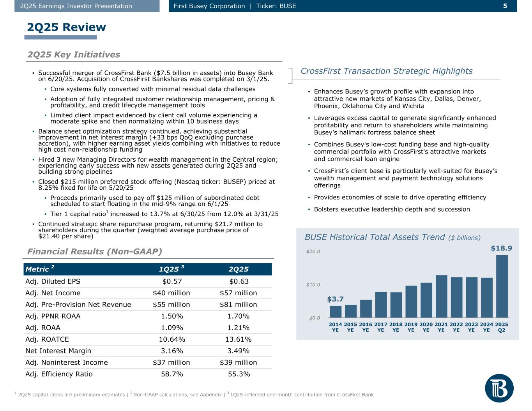
Task: Click the $18.9 data label
Action: (x=501, y=248)
